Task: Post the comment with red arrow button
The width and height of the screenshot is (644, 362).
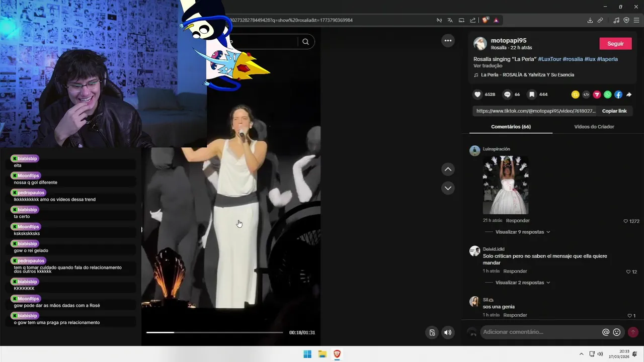Action: pyautogui.click(x=633, y=332)
